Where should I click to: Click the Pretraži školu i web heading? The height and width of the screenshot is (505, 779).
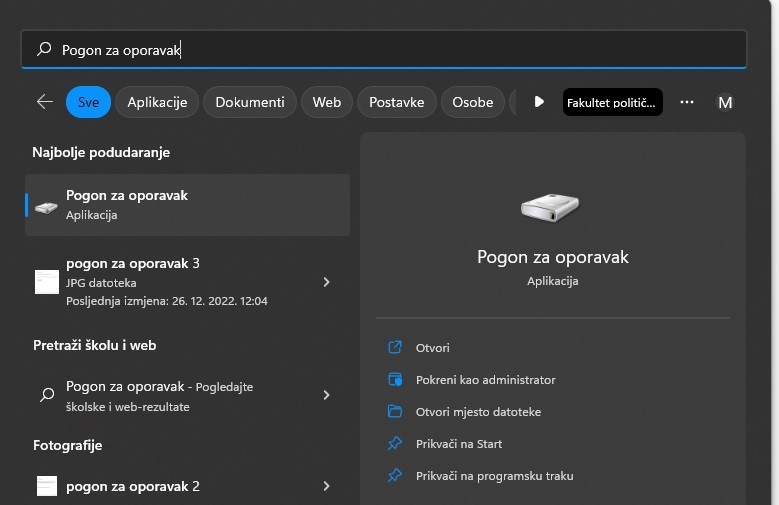(x=94, y=345)
